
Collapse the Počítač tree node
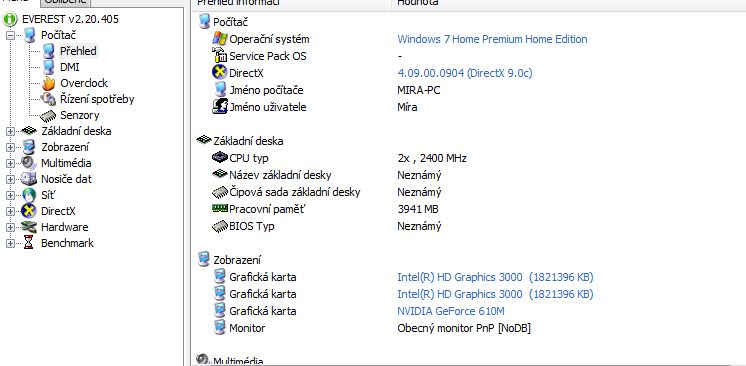(x=10, y=35)
